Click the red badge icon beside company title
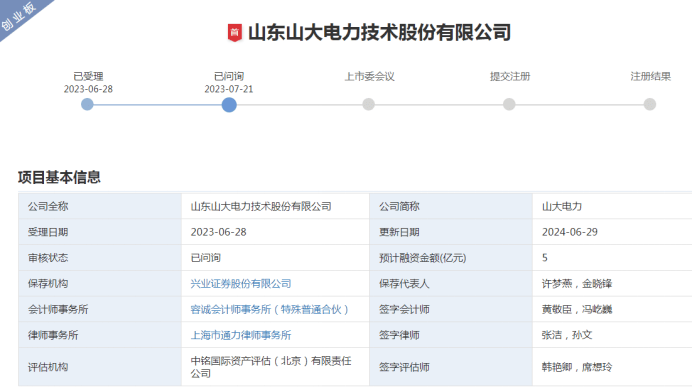The width and height of the screenshot is (693, 391). tap(235, 33)
